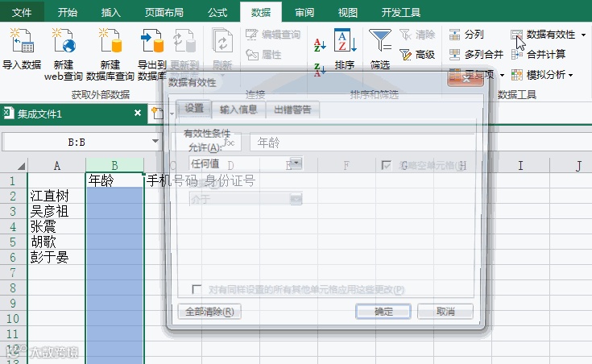Open the Allow (允许) dropdown in dialog
This screenshot has height=364, width=592.
point(296,163)
